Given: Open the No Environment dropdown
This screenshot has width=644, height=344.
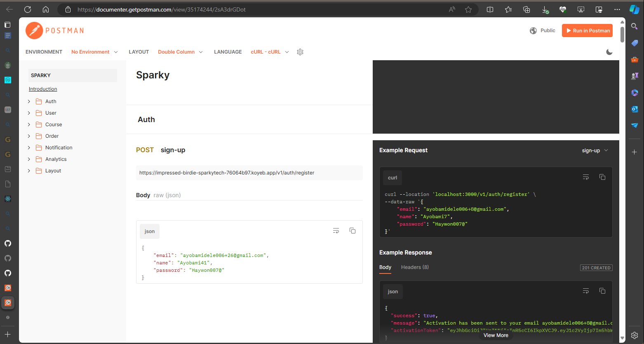Looking at the screenshot, I should (x=94, y=52).
